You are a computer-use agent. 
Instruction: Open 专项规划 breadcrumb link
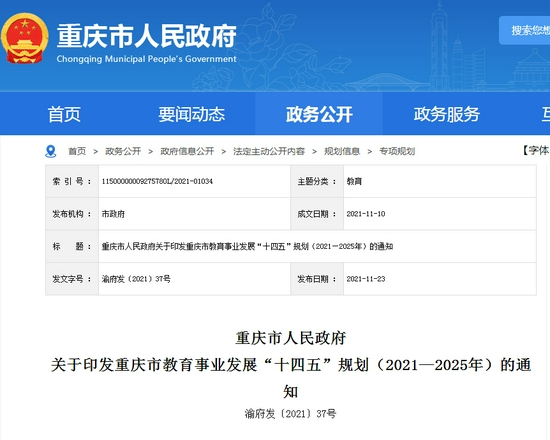(x=397, y=151)
